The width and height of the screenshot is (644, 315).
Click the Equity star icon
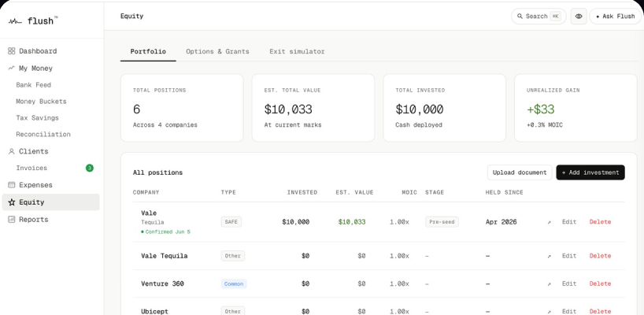coord(12,202)
